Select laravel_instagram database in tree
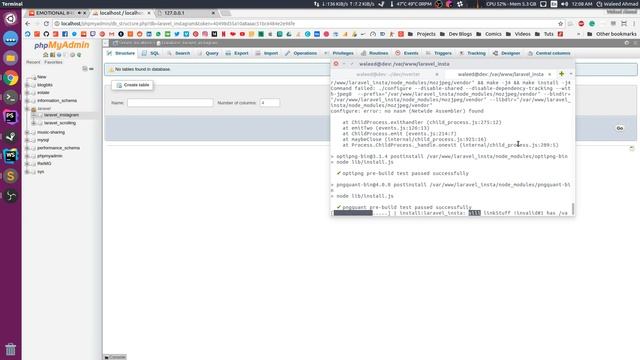The width and height of the screenshot is (640, 360). click(61, 115)
